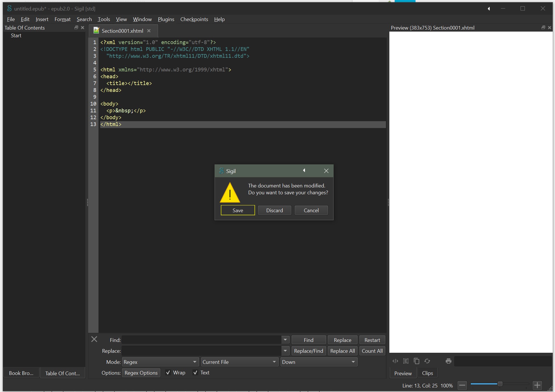The width and height of the screenshot is (555, 392).
Task: Open the Regex search mode dropdown
Action: point(160,362)
